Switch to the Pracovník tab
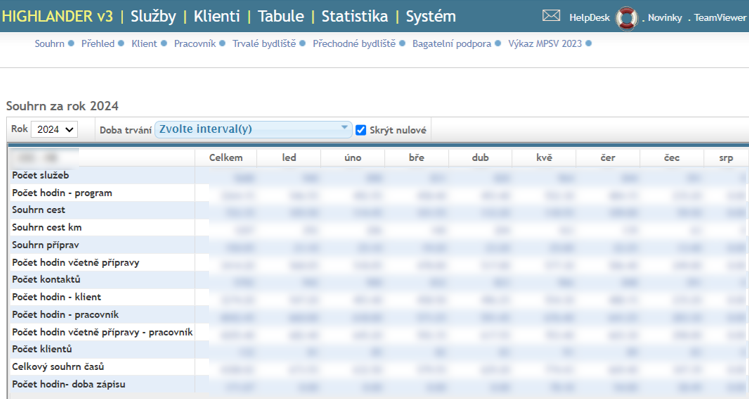749x399 pixels. coord(195,43)
